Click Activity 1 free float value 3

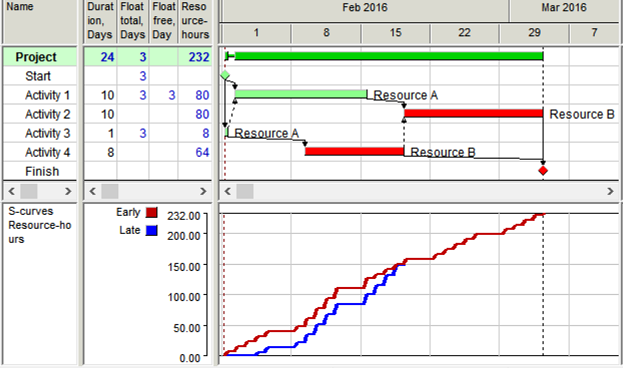coord(172,95)
